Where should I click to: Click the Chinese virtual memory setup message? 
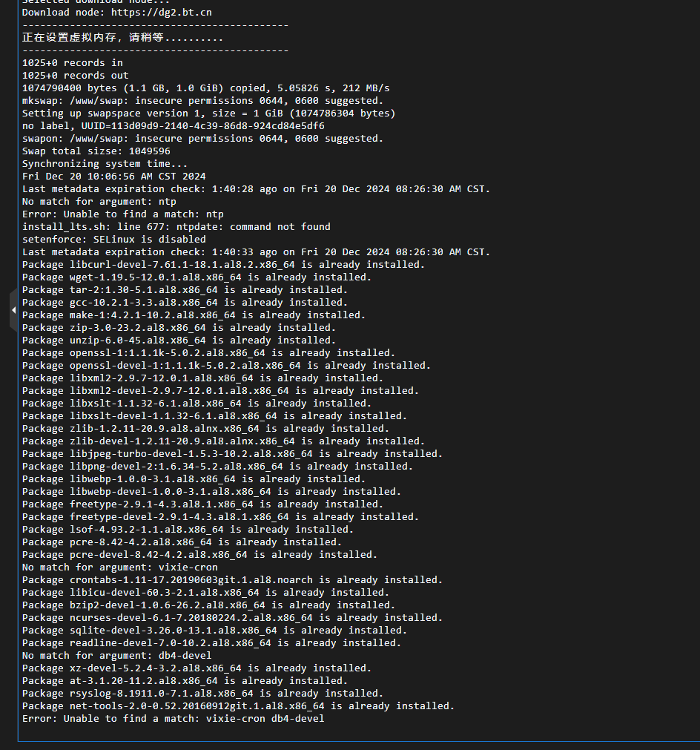(x=122, y=37)
